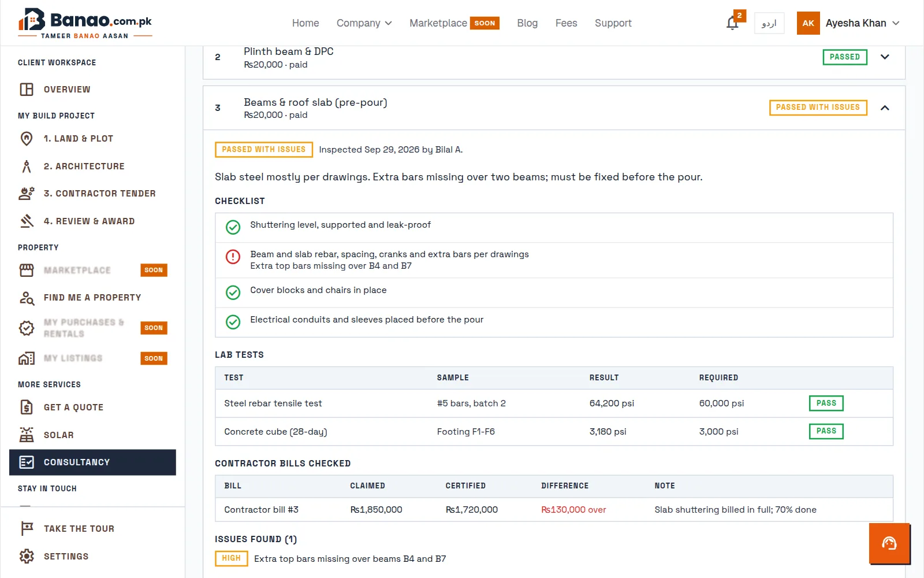924x578 pixels.
Task: Open Ayesha Khan account menu
Action: pos(863,23)
